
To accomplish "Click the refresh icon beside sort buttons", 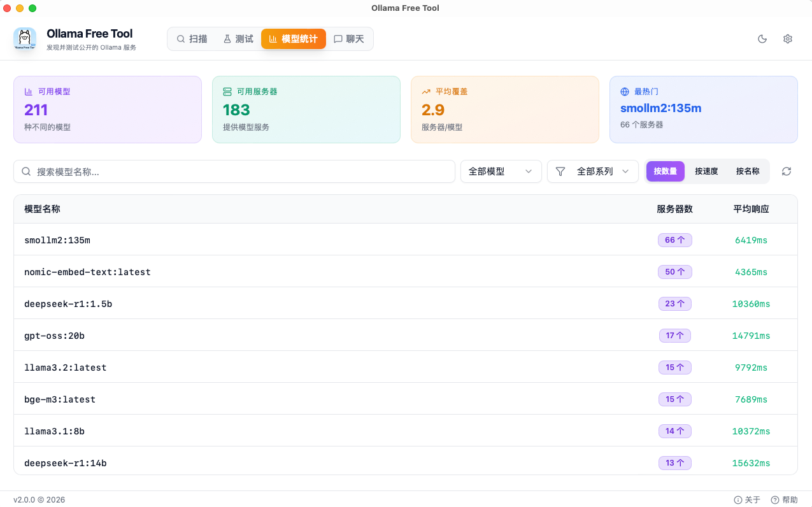I will click(787, 171).
